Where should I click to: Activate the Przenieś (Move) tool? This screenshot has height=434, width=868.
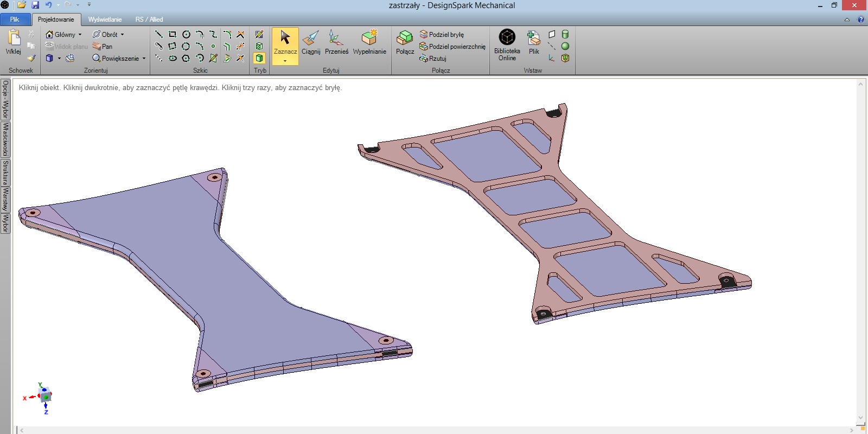[336, 43]
